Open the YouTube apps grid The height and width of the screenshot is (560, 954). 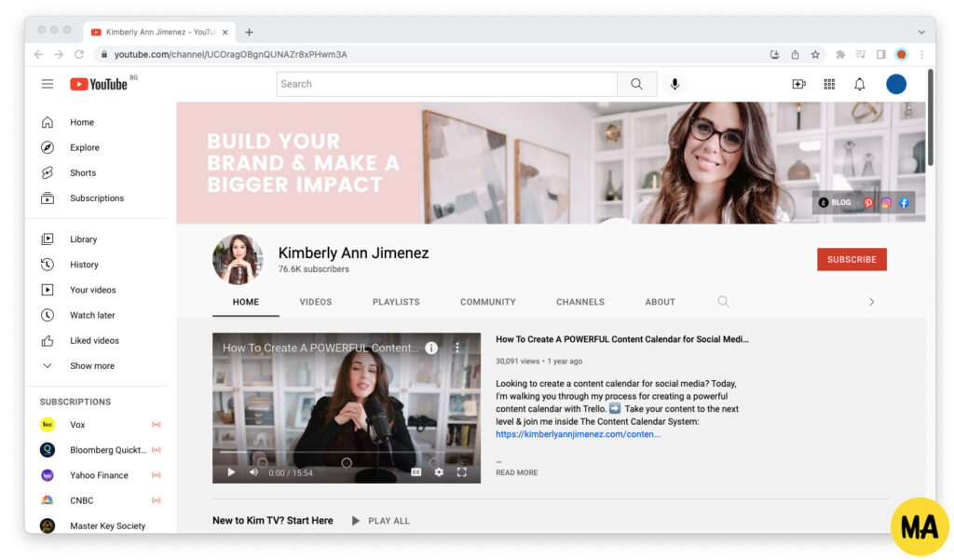click(x=829, y=84)
